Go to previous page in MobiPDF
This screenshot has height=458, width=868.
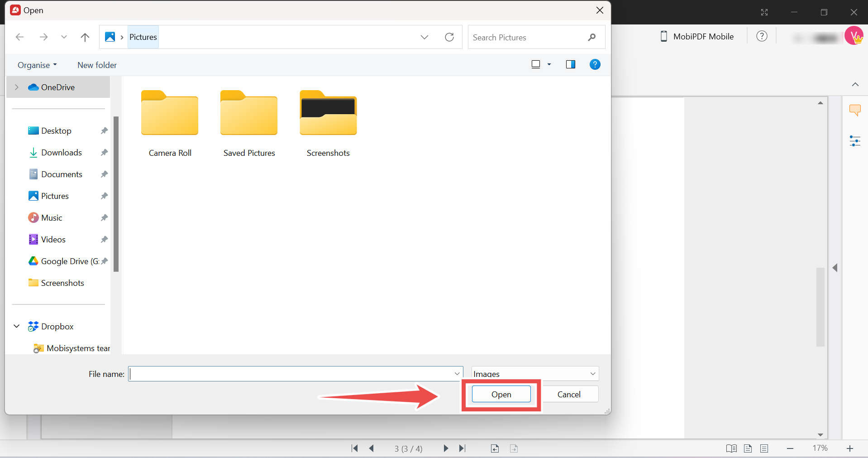tap(372, 448)
